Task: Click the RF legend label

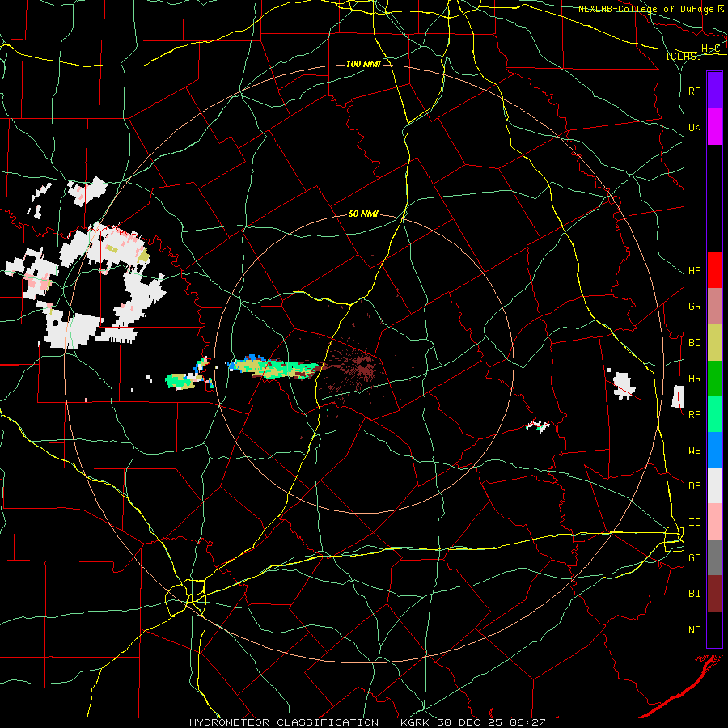Action: click(x=694, y=91)
